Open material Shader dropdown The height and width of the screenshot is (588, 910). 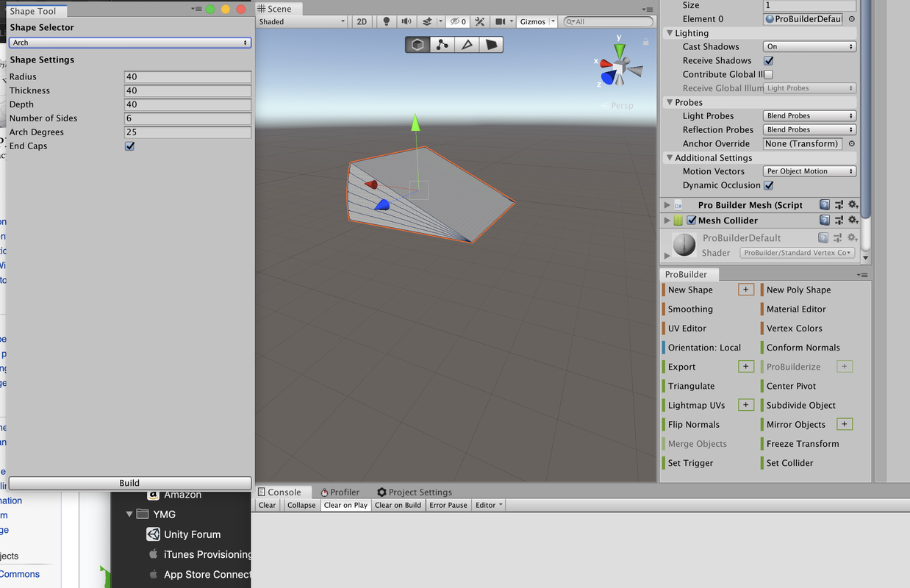(x=798, y=253)
